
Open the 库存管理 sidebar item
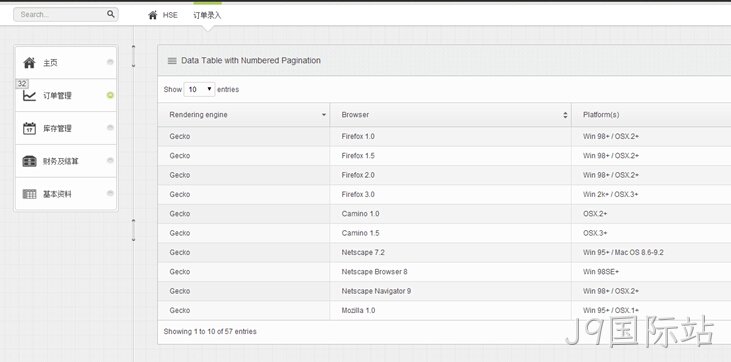click(x=66, y=128)
